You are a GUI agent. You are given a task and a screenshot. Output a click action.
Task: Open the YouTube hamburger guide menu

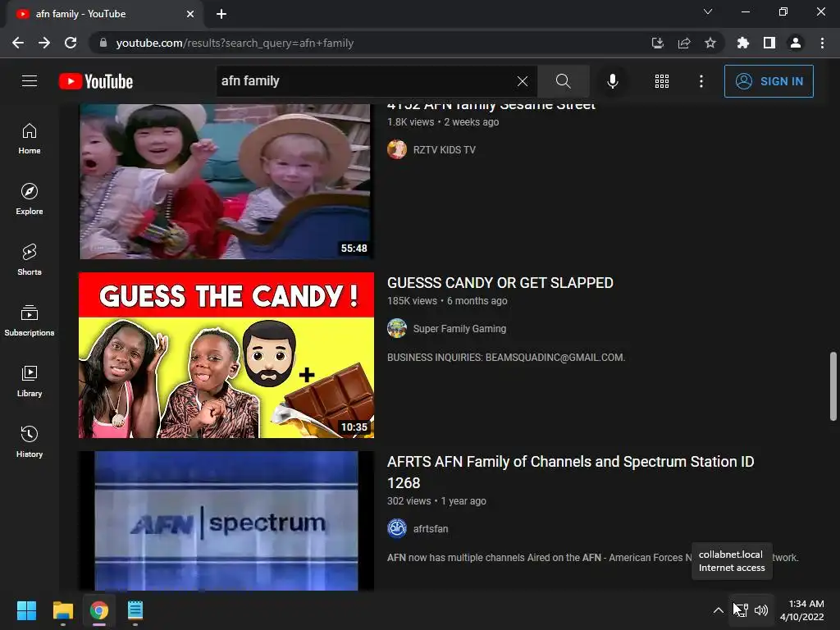[30, 81]
